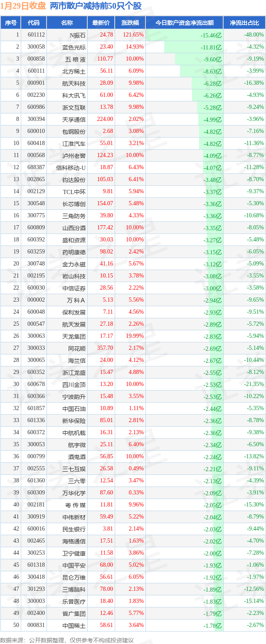Click stock name 泸州老窖

pyautogui.click(x=74, y=155)
